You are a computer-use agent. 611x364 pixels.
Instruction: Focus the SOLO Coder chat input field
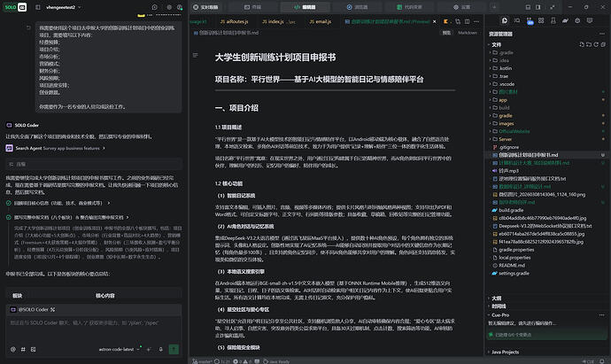pos(94,328)
